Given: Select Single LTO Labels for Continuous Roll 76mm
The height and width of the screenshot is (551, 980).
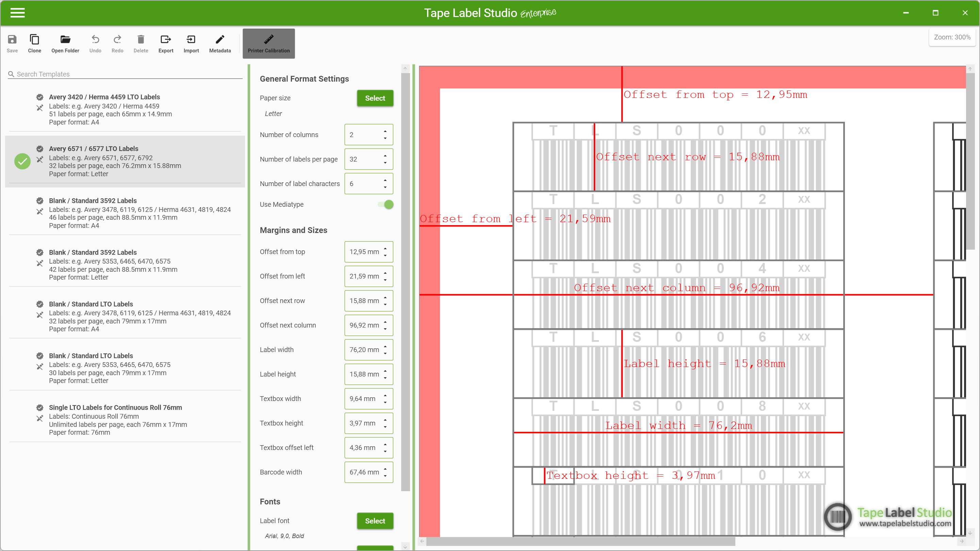Looking at the screenshot, I should [125, 420].
